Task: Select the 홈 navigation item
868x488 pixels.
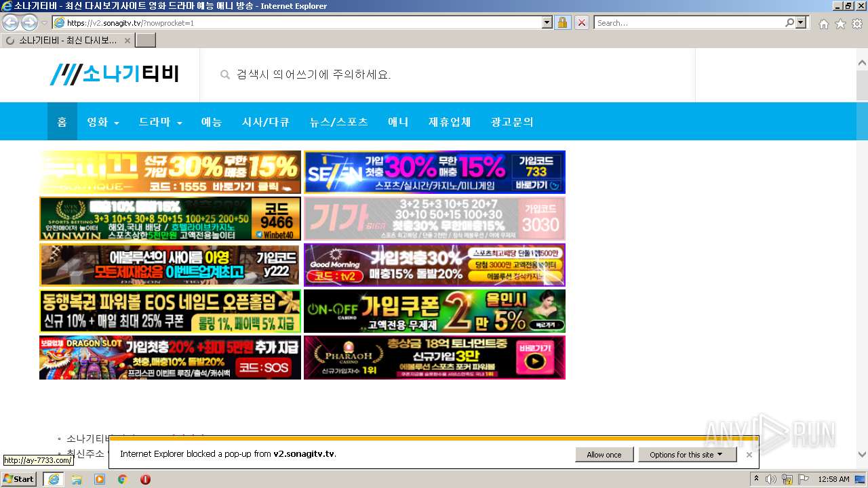Action: pyautogui.click(x=62, y=122)
